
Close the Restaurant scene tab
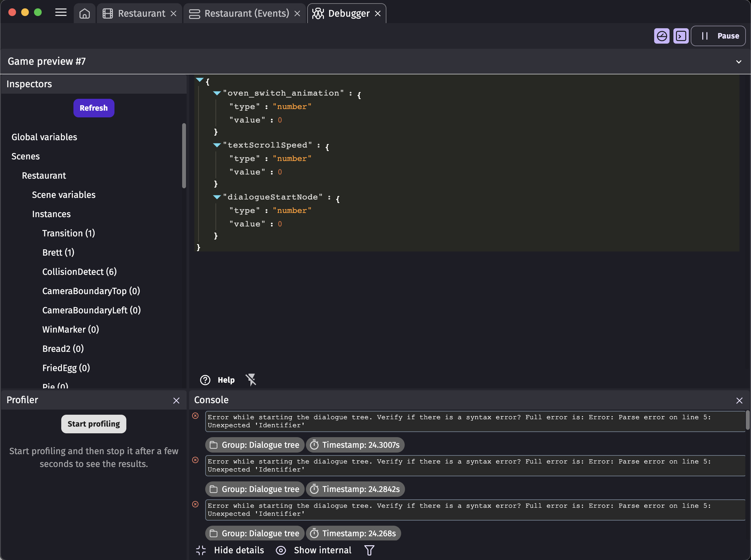click(x=173, y=13)
